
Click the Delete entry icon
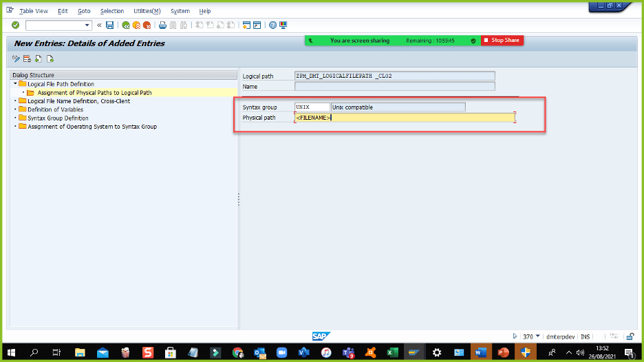point(27,58)
